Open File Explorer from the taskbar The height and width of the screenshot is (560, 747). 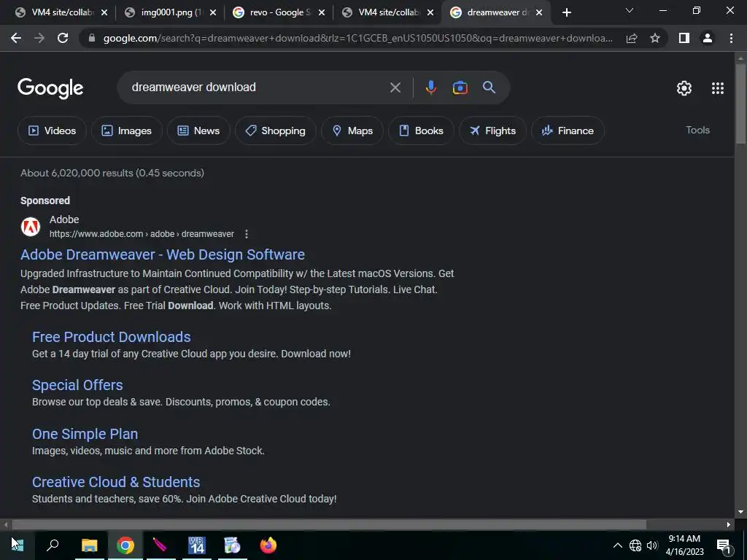pos(89,545)
